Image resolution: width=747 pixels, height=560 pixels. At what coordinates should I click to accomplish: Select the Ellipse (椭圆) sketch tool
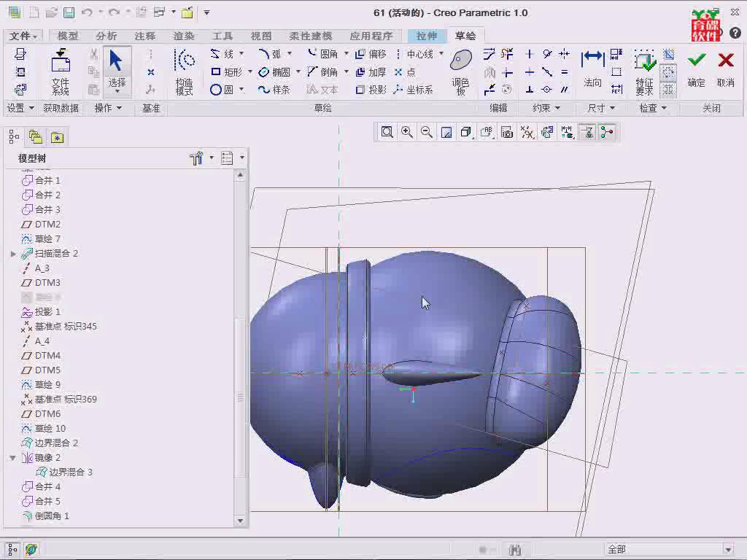pyautogui.click(x=274, y=72)
